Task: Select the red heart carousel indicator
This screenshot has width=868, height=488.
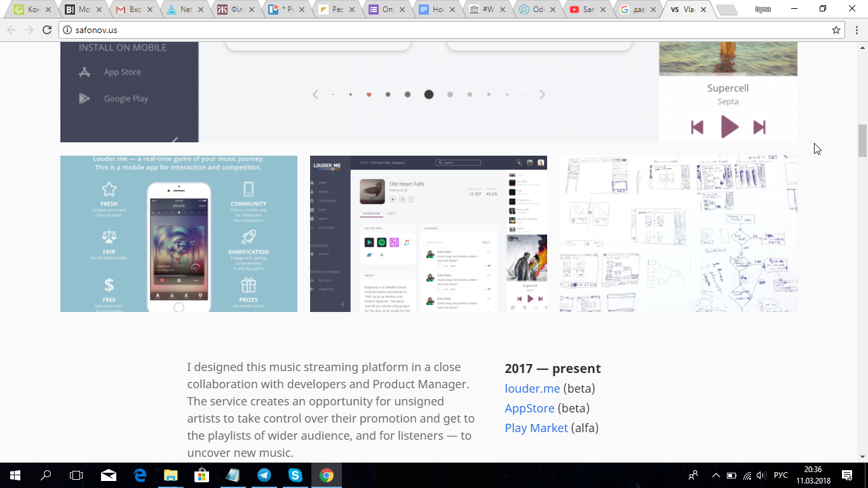Action: click(x=369, y=95)
